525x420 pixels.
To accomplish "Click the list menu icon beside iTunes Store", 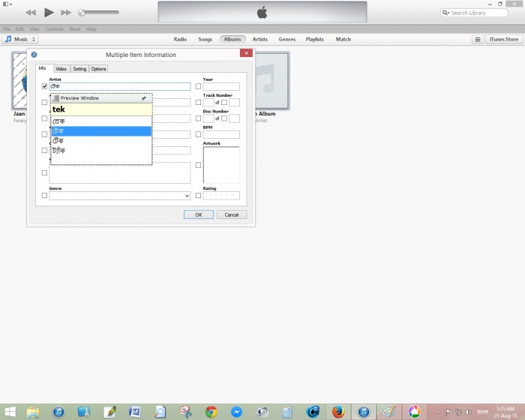I will click(x=478, y=40).
